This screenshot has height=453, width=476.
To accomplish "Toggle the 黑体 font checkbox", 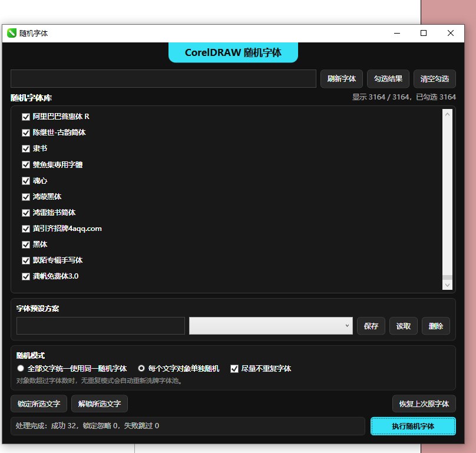I will (x=26, y=244).
